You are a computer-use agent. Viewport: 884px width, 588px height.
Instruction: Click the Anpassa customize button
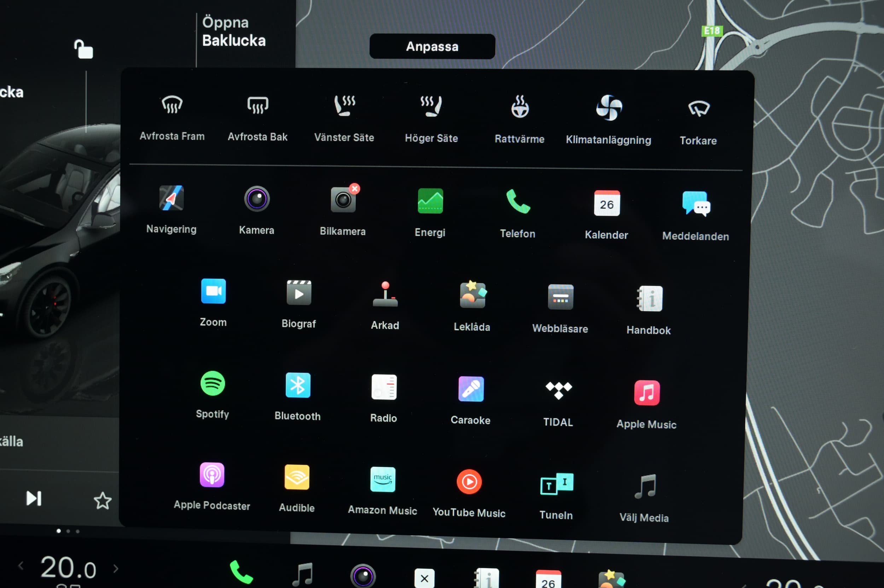coord(432,47)
